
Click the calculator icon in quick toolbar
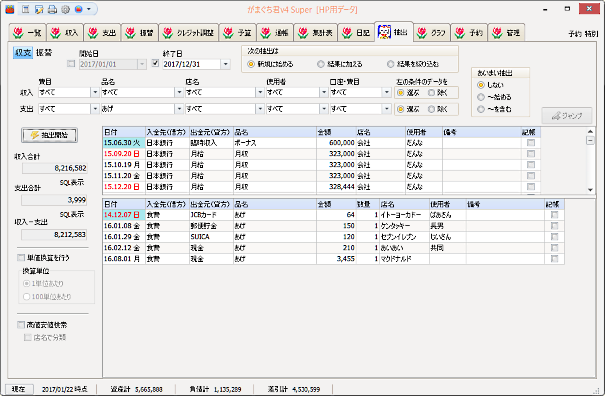pos(25,9)
